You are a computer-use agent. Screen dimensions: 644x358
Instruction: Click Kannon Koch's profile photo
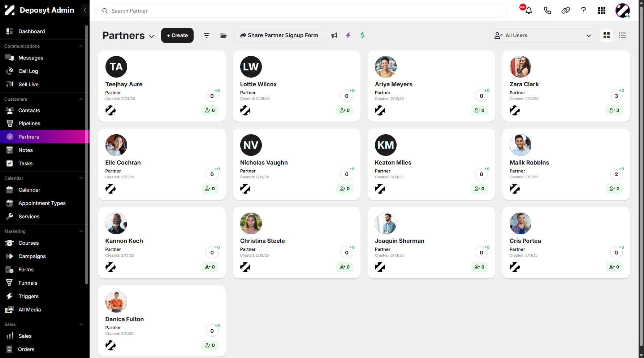[x=116, y=223]
